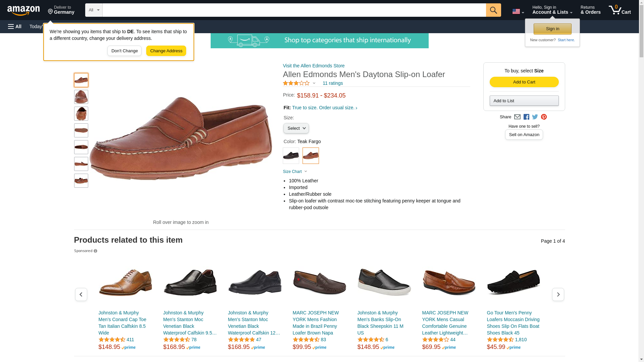Share on Pinterest icon
This screenshot has height=362, width=644.
[x=544, y=117]
